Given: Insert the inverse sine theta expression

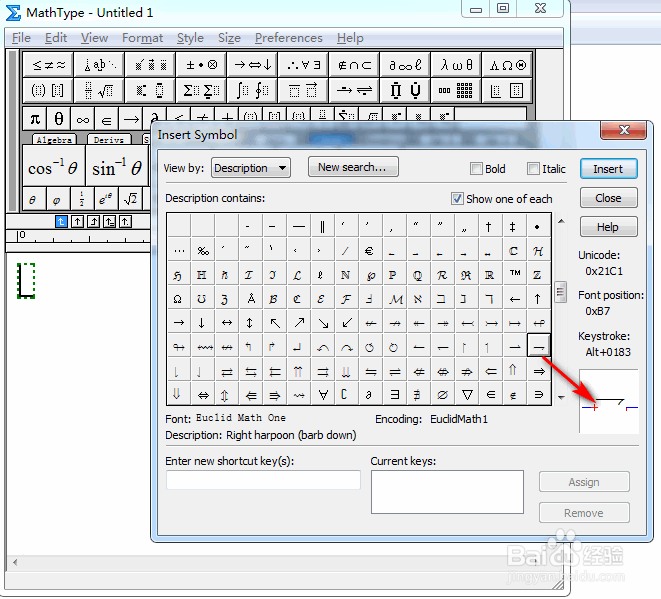Looking at the screenshot, I should [117, 167].
